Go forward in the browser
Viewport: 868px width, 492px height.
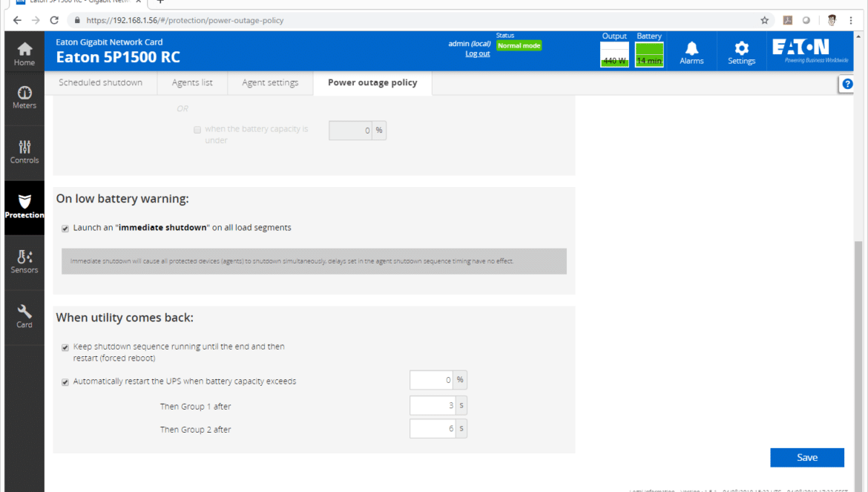click(36, 21)
